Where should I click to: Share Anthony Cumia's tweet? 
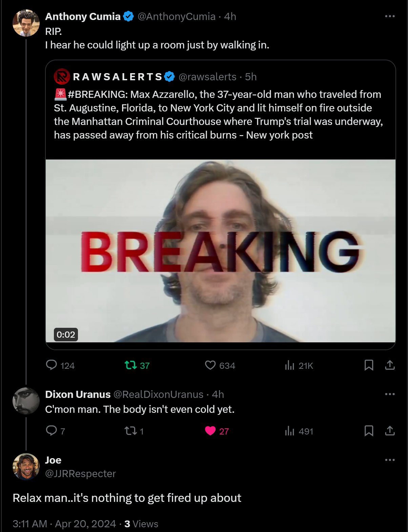click(x=390, y=365)
